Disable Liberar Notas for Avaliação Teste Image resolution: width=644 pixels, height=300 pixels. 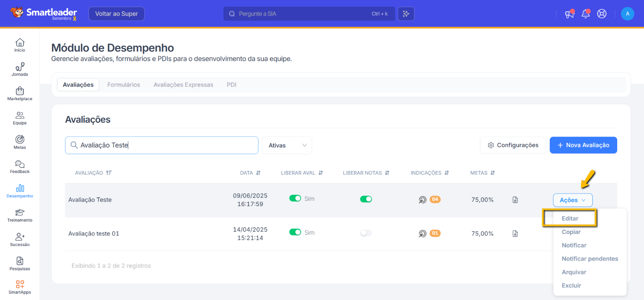click(366, 199)
